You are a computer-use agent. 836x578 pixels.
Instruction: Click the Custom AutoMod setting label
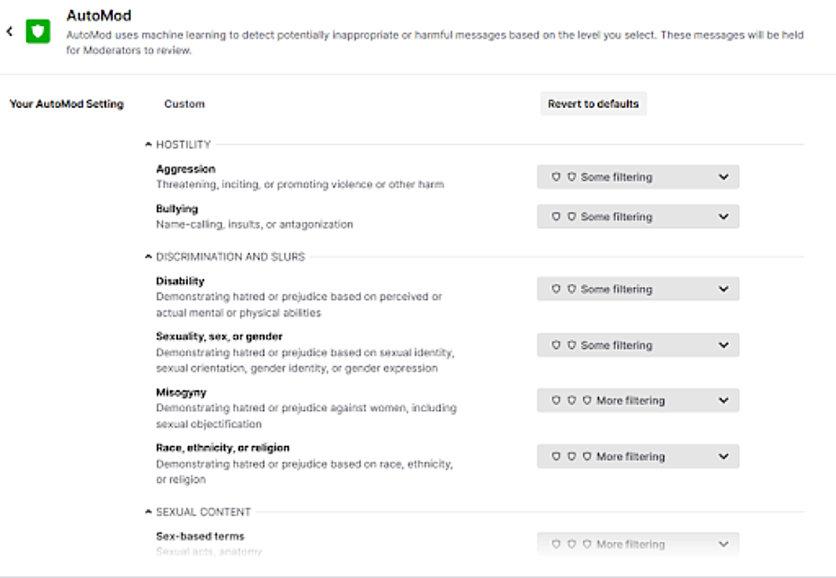pyautogui.click(x=184, y=104)
